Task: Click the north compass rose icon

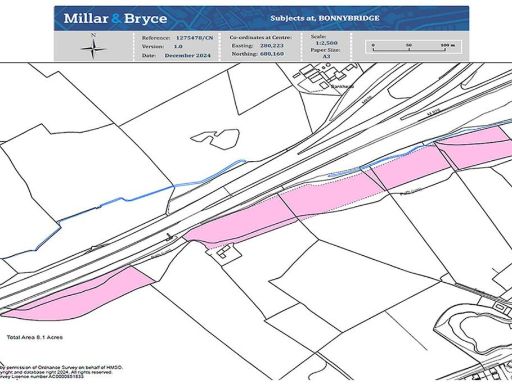Action: point(94,47)
